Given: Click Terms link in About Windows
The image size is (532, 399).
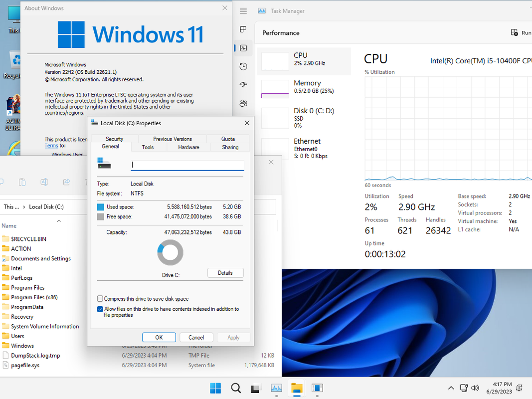Looking at the screenshot, I should tap(51, 146).
